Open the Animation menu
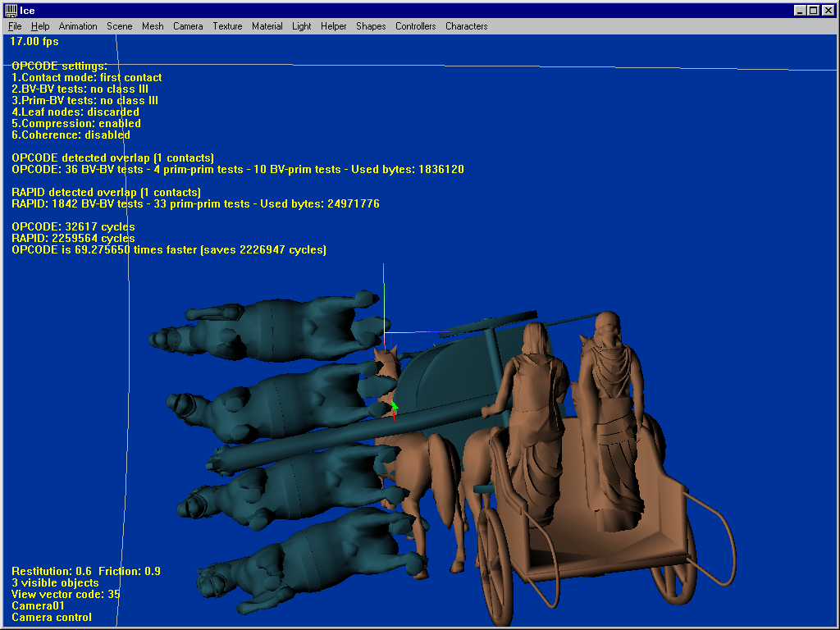 (78, 26)
